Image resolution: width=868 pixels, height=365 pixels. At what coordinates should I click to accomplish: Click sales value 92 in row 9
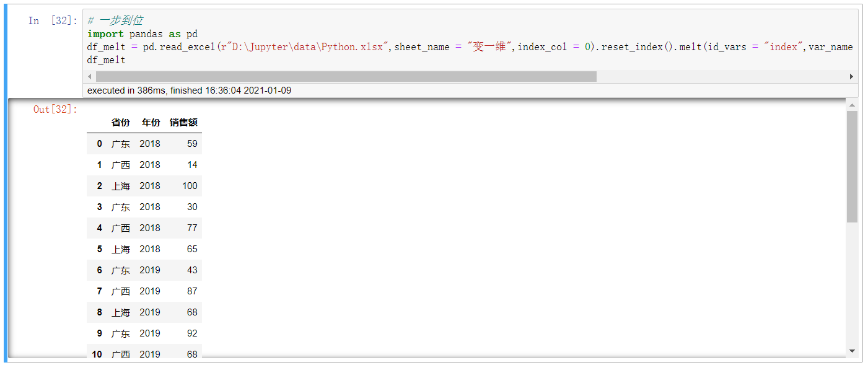click(x=192, y=333)
